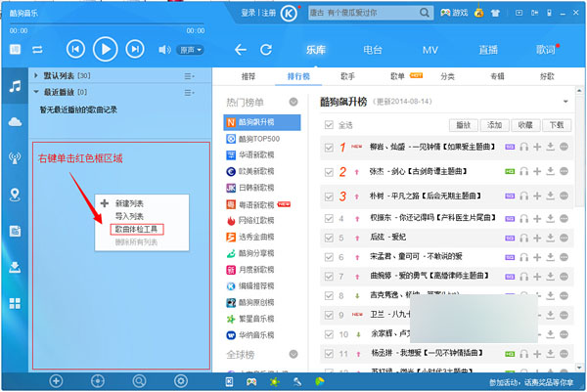Click the search magnifier icon
Image resolution: width=587 pixels, height=392 pixels.
[x=425, y=13]
